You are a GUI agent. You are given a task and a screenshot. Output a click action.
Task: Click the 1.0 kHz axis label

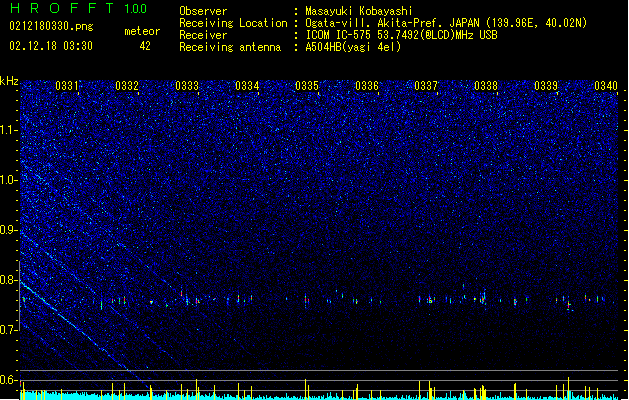point(9,180)
